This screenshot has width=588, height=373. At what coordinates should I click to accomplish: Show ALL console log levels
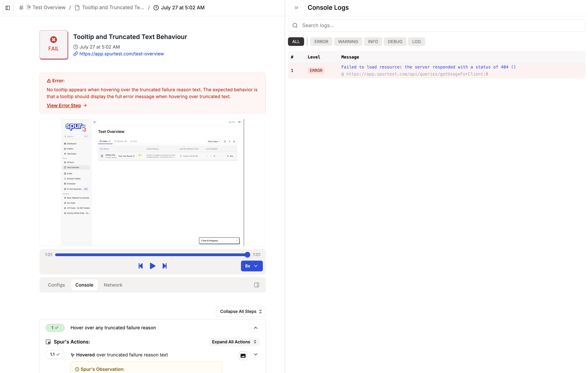point(296,42)
